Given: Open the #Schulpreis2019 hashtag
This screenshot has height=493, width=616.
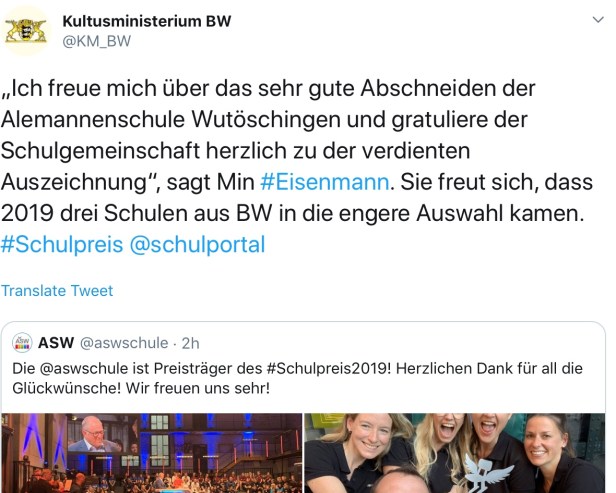Looking at the screenshot, I should point(328,369).
